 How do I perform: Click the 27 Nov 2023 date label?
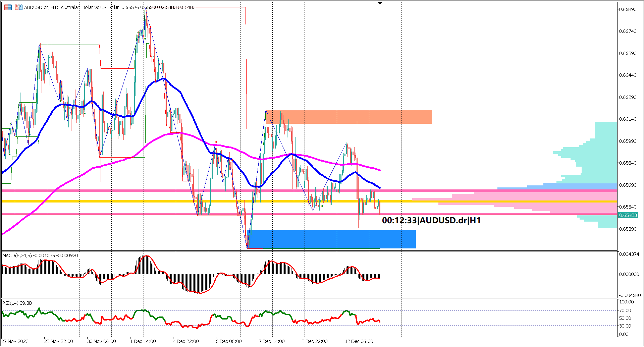pyautogui.click(x=15, y=341)
